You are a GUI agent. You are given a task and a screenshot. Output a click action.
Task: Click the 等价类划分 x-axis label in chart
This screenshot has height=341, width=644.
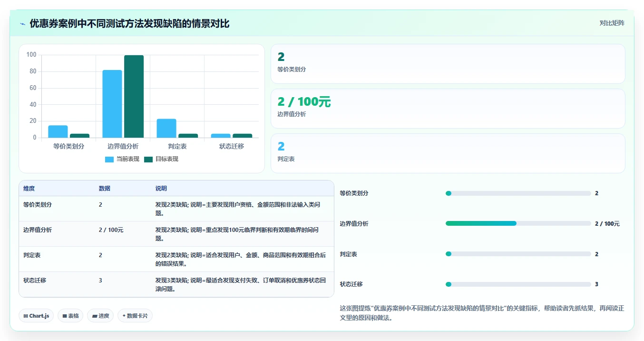pos(68,146)
